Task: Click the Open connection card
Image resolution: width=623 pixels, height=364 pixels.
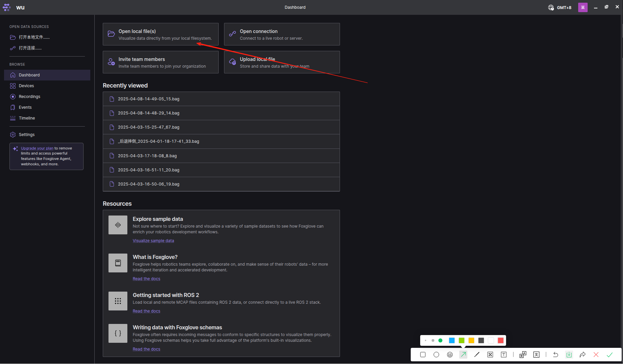Action: [282, 34]
